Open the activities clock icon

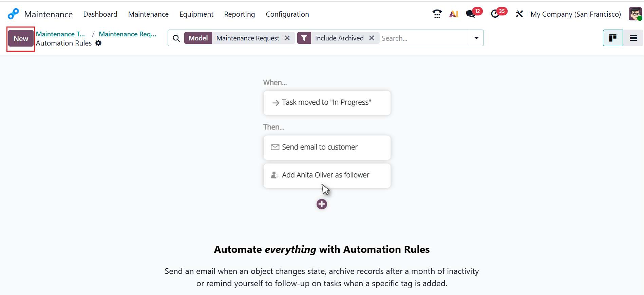tap(495, 14)
